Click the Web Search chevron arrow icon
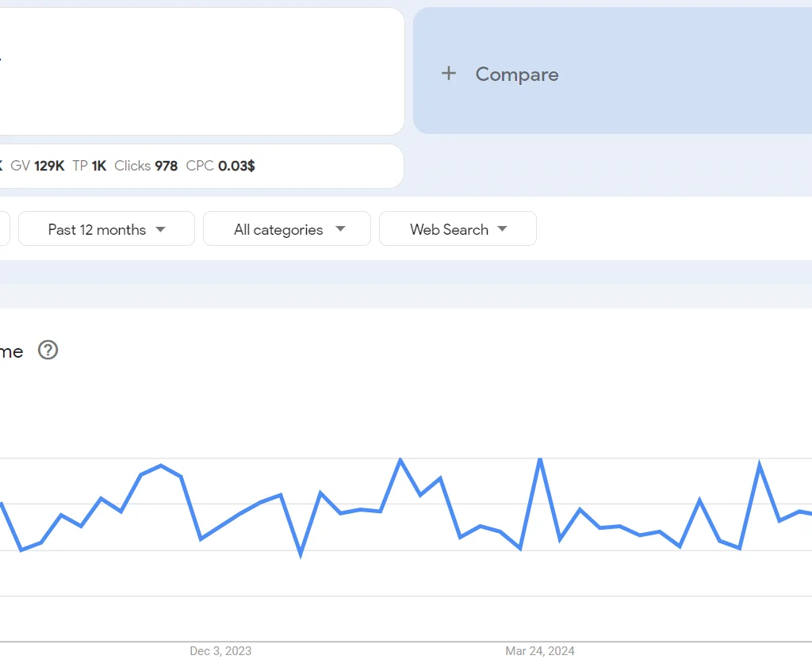This screenshot has height=667, width=812. (x=502, y=229)
